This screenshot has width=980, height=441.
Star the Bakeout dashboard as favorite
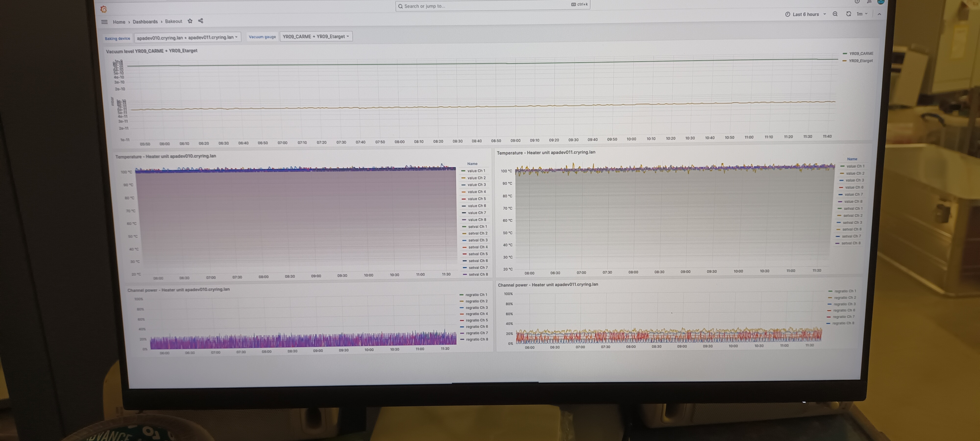tap(190, 21)
